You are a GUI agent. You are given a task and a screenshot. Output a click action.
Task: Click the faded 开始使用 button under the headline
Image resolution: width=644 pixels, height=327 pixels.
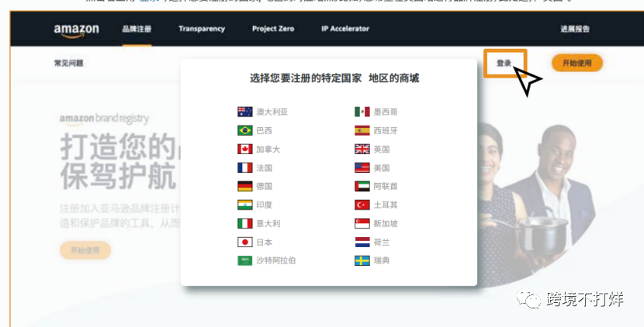click(85, 250)
